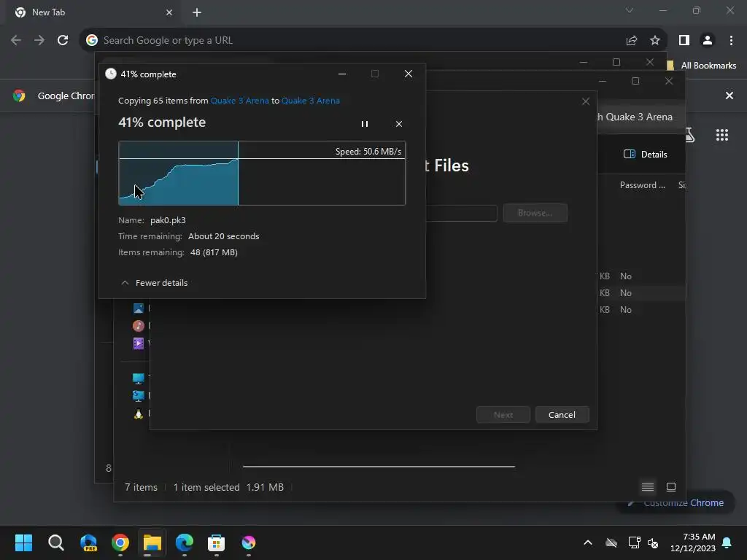This screenshot has width=747, height=560.
Task: Open a new Chrome tab
Action: [x=197, y=12]
